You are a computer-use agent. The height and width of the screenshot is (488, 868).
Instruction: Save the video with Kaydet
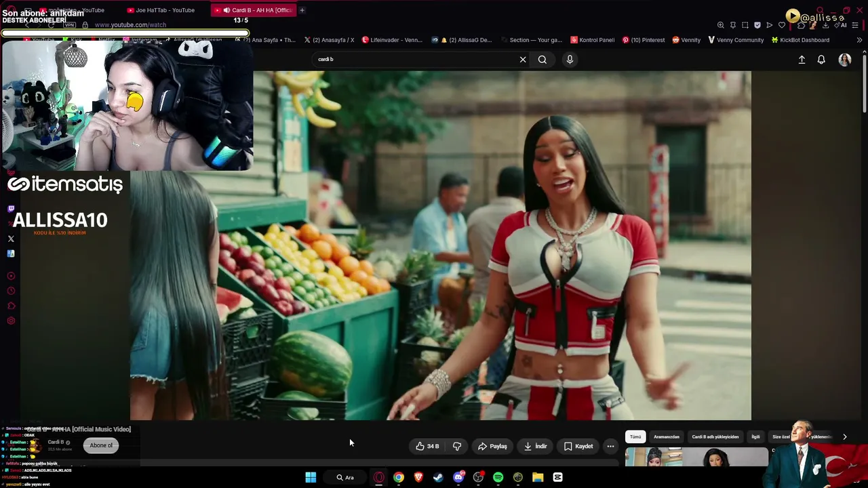coord(578,446)
